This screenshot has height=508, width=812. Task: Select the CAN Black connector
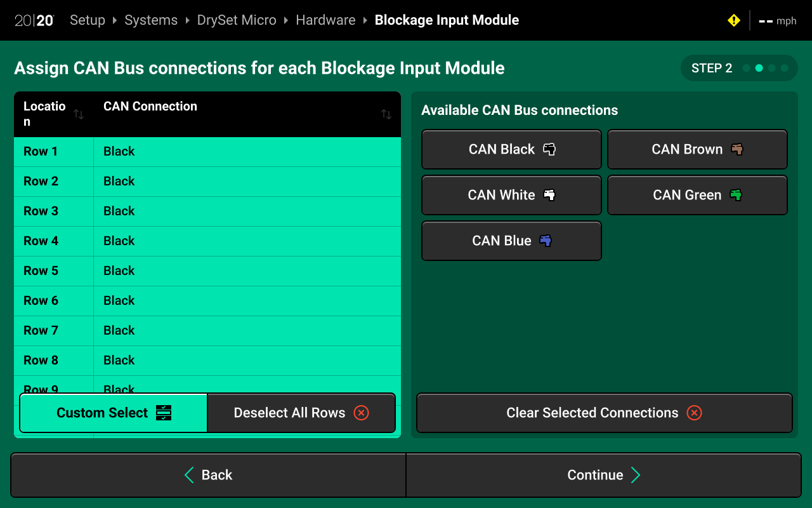pos(511,150)
